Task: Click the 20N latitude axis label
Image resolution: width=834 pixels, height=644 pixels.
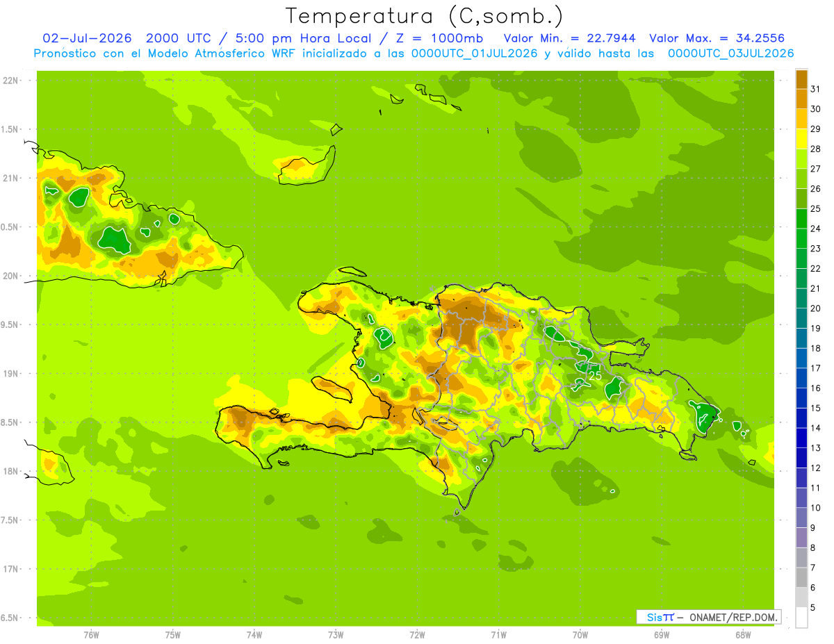Action: tap(10, 276)
